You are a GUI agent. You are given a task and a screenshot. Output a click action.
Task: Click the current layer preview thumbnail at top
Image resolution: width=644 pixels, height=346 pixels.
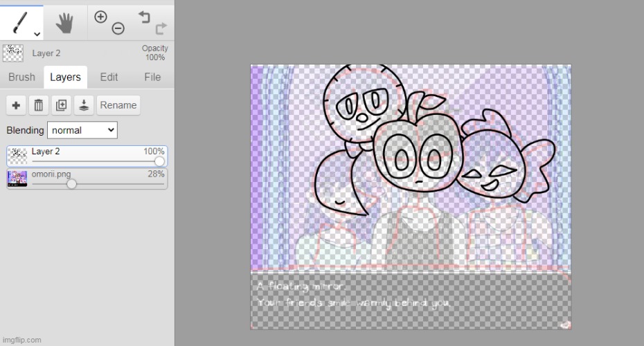point(12,53)
